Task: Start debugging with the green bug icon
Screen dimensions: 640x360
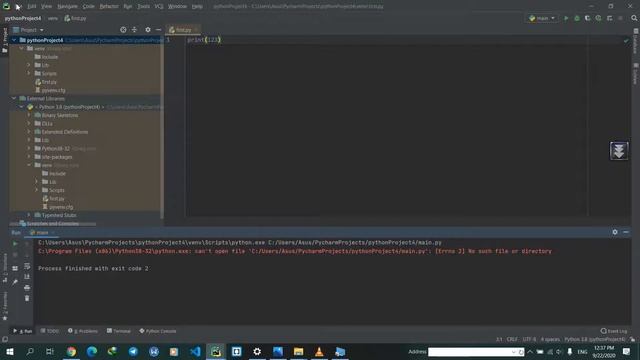Action: click(577, 18)
